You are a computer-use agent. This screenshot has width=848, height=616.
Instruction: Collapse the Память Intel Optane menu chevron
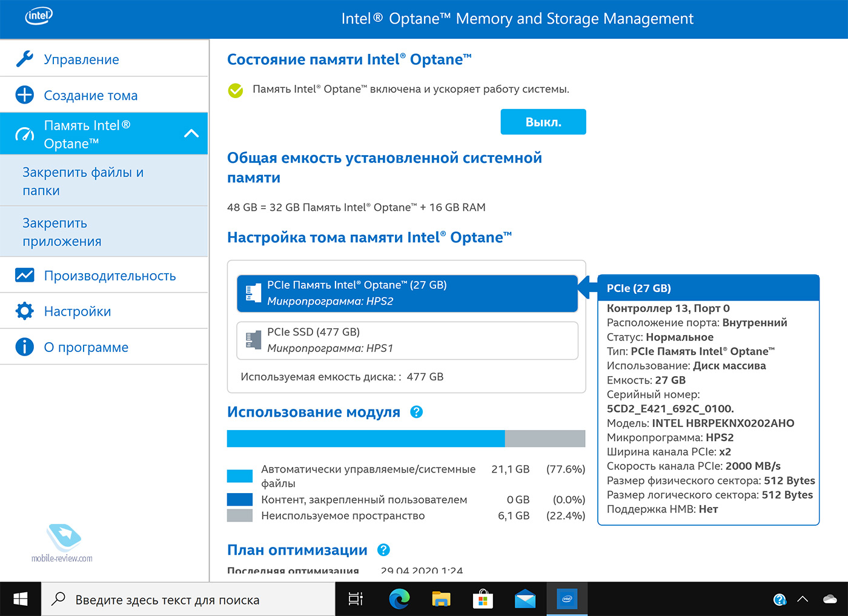[x=191, y=133]
